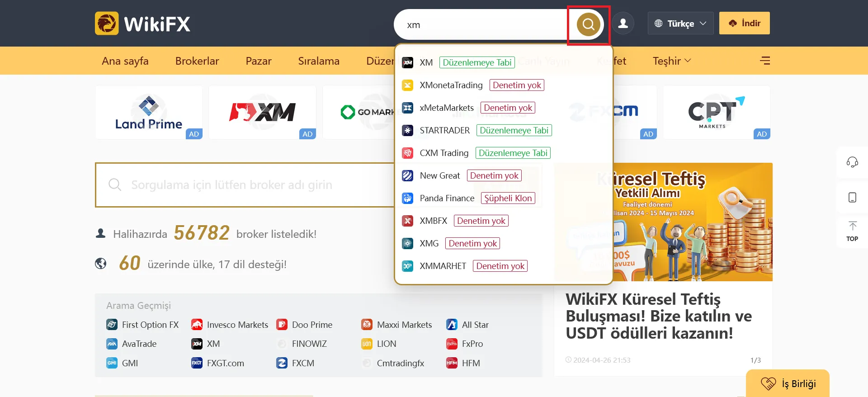
Task: Open WikiFX Küresel Teftiş Buluşması article headline
Action: coord(659,316)
